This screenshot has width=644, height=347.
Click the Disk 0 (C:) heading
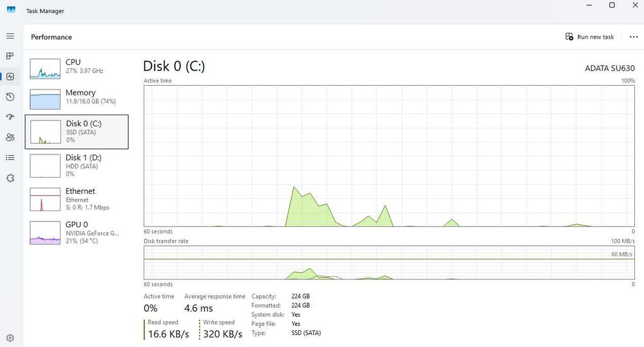tap(174, 66)
